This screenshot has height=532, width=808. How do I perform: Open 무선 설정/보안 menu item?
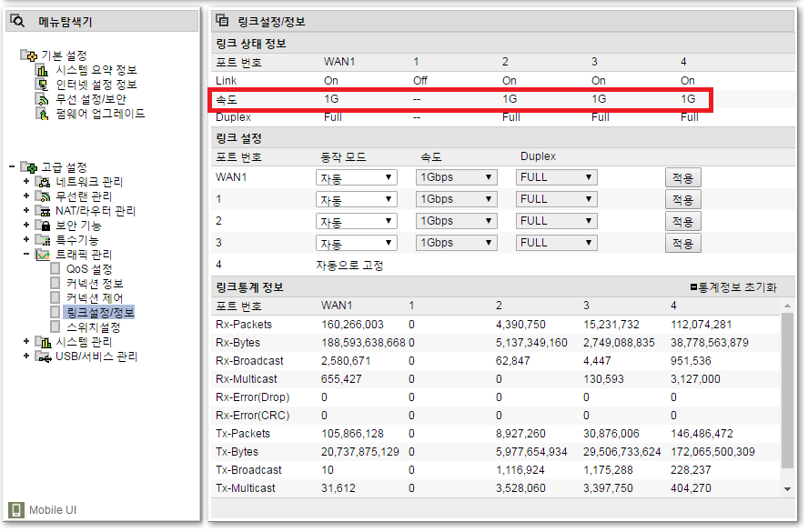tap(91, 99)
